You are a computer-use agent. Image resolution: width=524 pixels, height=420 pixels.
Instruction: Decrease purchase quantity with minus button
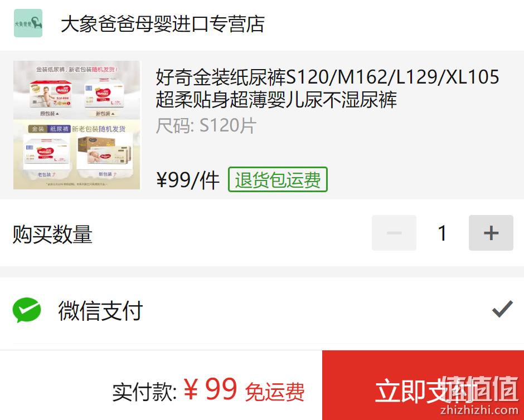pos(394,233)
